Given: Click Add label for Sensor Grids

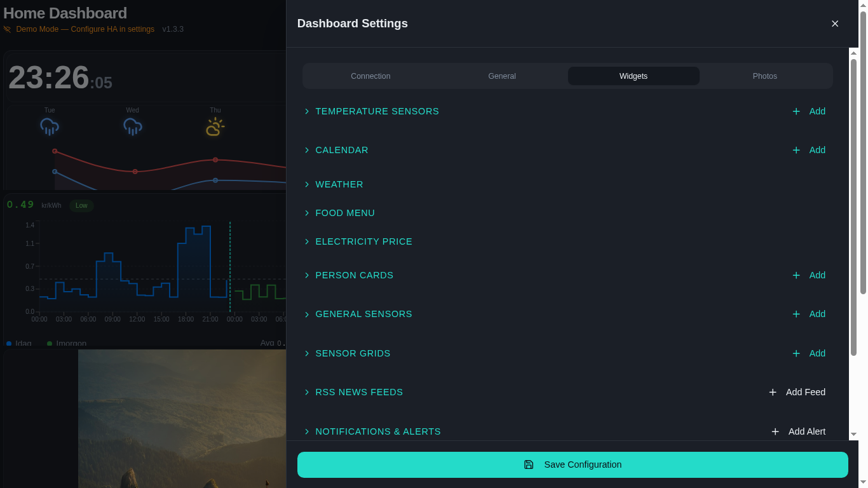Looking at the screenshot, I should coord(817,353).
